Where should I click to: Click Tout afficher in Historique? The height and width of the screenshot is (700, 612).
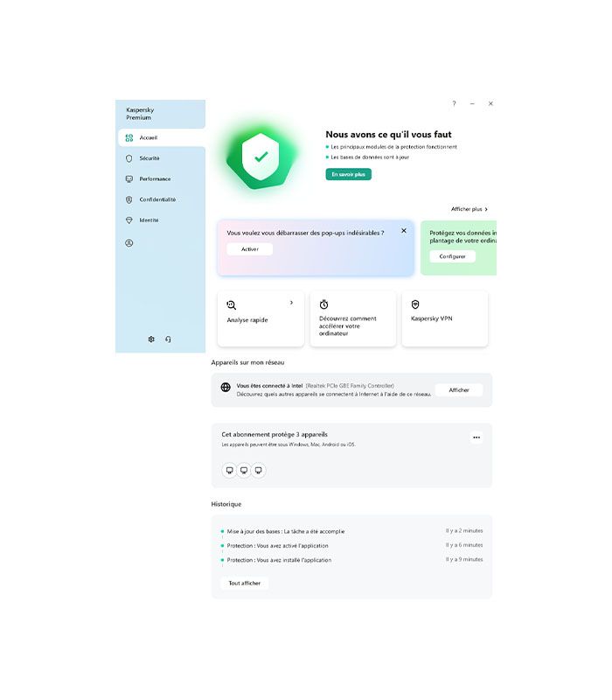pyautogui.click(x=245, y=583)
